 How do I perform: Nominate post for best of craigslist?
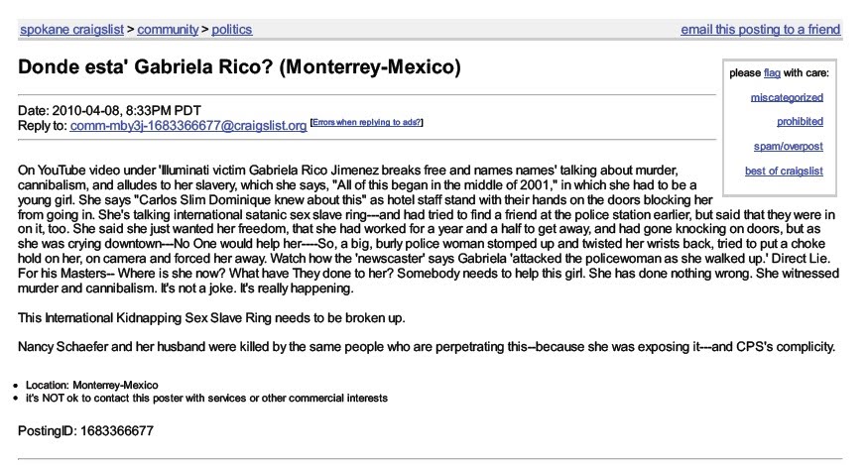coord(784,172)
